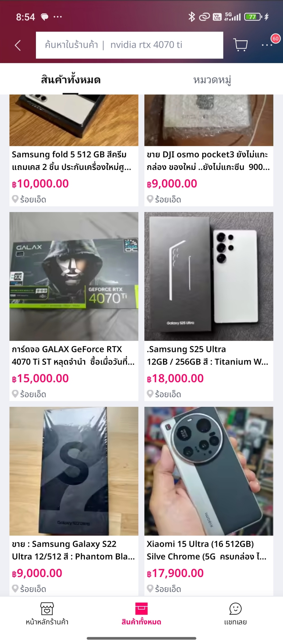Tap location pin under Xiaomi 15 Ultra
This screenshot has width=283, height=644.
coord(150,589)
